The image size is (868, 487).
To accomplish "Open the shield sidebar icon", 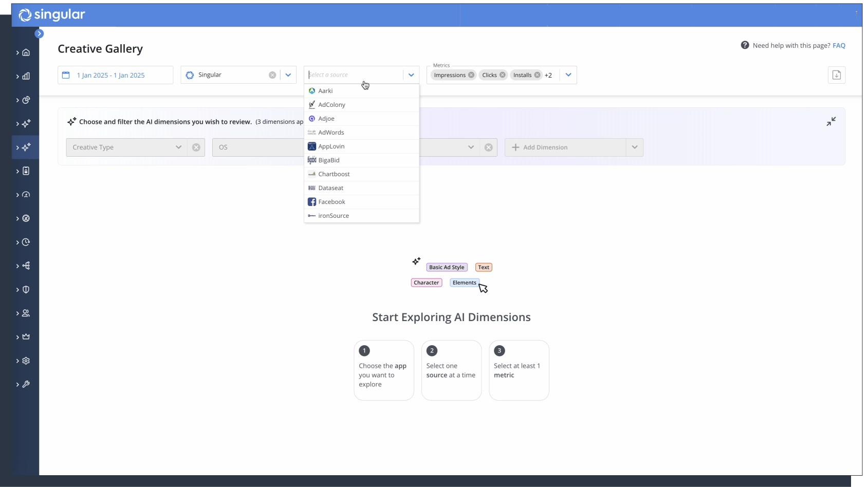I will click(x=26, y=289).
